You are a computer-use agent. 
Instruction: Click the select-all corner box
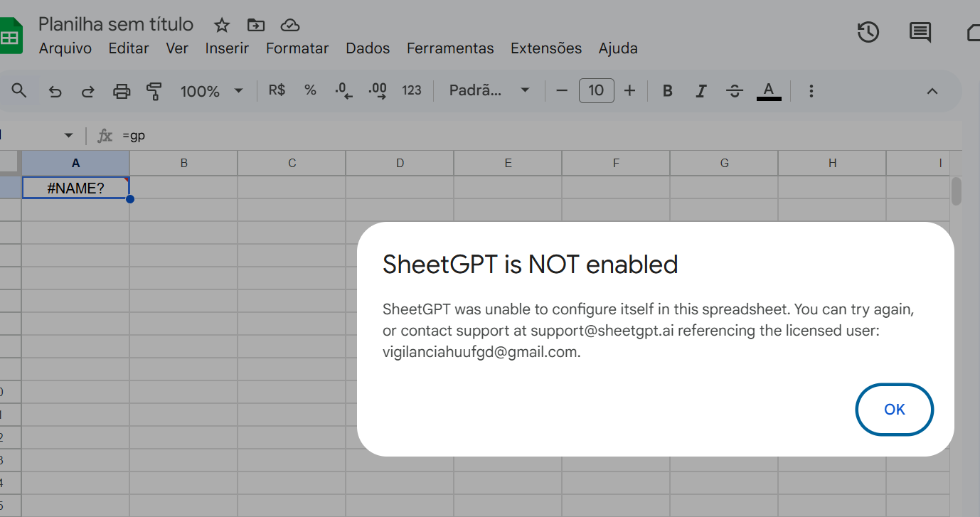pos(11,163)
